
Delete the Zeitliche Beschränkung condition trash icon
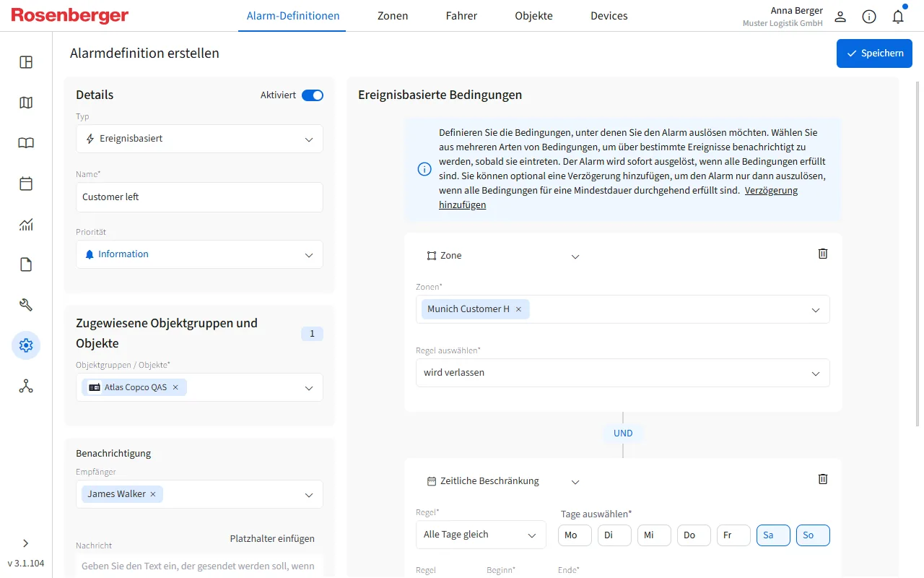coord(822,479)
